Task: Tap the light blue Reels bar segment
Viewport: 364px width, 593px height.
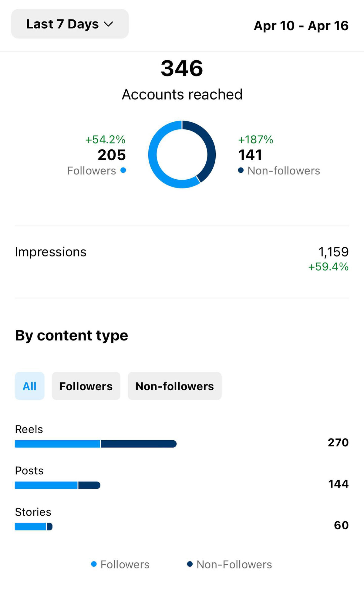Action: click(x=57, y=444)
